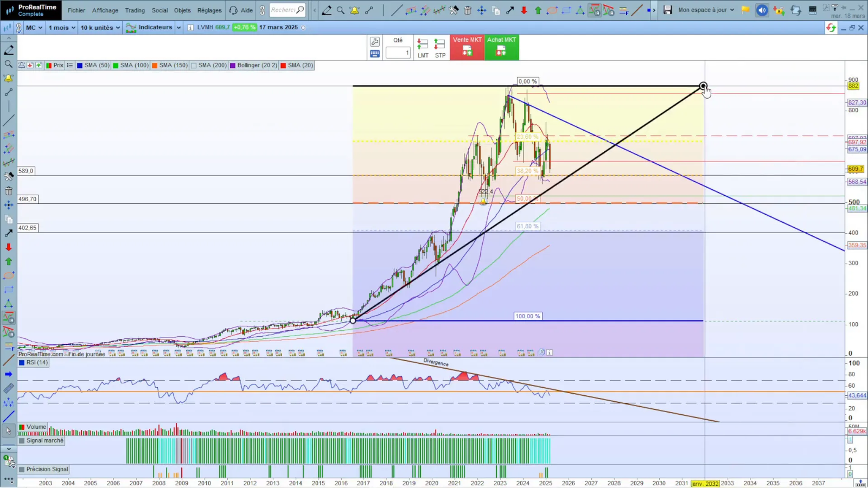Viewport: 868px width, 488px height.
Task: Expand the left sidebar bottom chevron
Action: 9,449
